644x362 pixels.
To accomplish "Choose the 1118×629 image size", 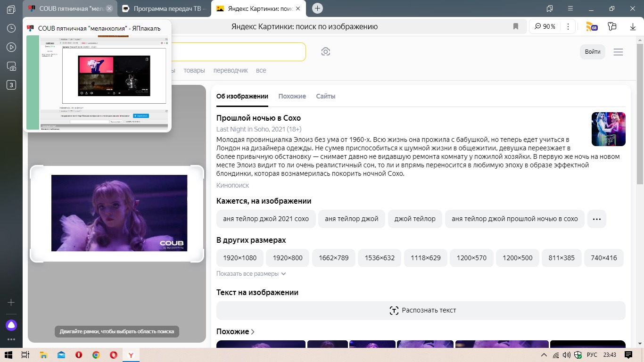I will (x=426, y=258).
